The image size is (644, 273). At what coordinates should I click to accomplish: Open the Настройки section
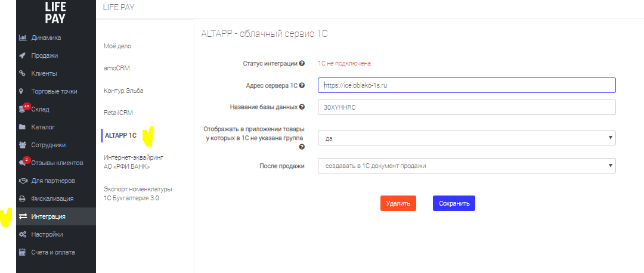click(56, 234)
